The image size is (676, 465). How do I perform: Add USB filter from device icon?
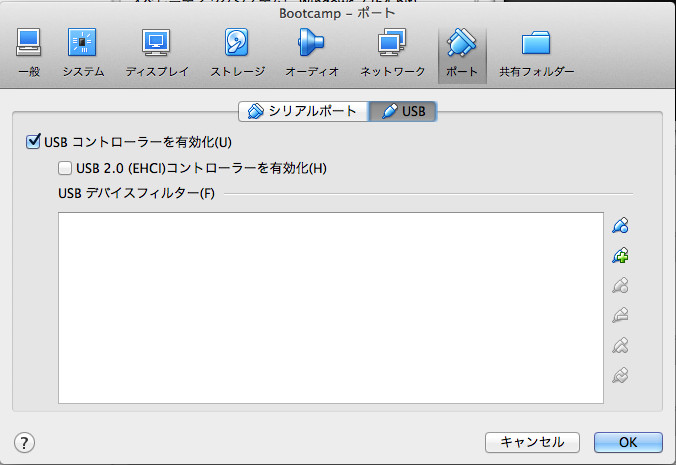620,256
